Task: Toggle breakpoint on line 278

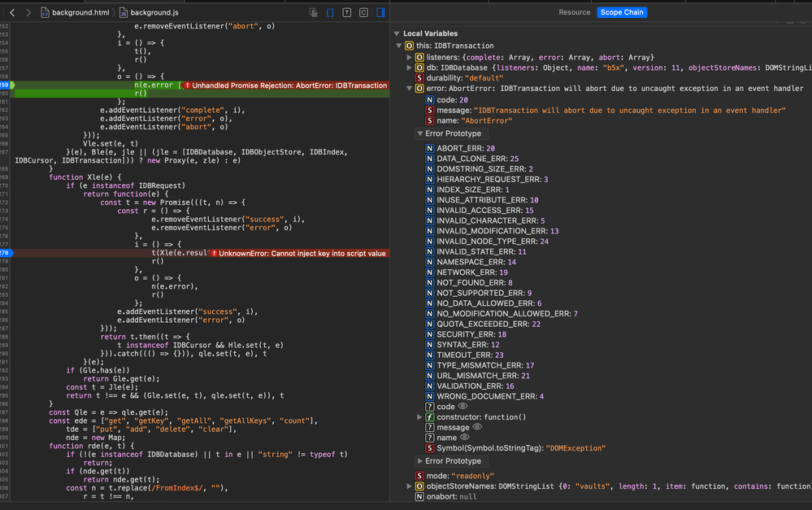Action: (7, 254)
